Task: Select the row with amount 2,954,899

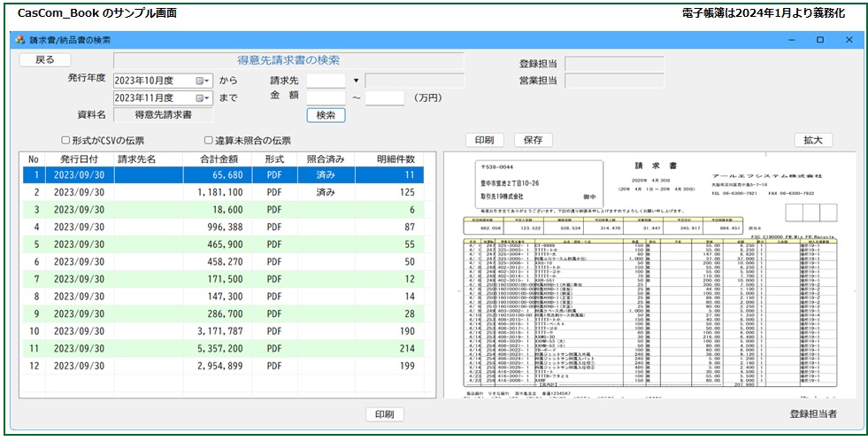Action: pos(223,367)
